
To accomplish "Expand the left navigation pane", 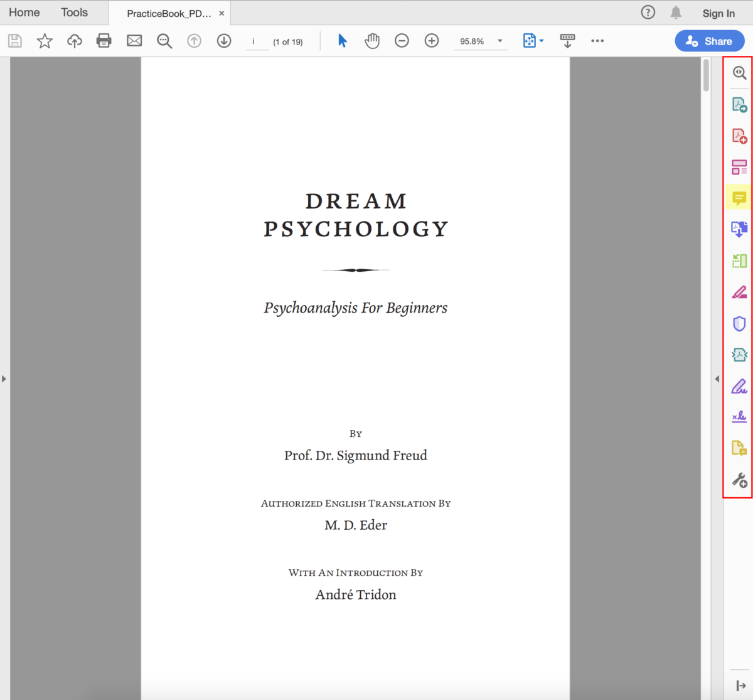I will [x=4, y=379].
